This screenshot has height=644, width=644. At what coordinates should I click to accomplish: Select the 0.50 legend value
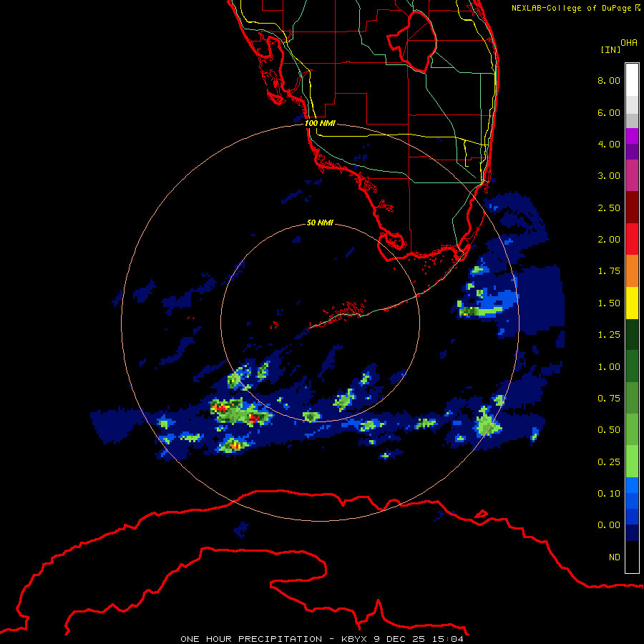609,430
